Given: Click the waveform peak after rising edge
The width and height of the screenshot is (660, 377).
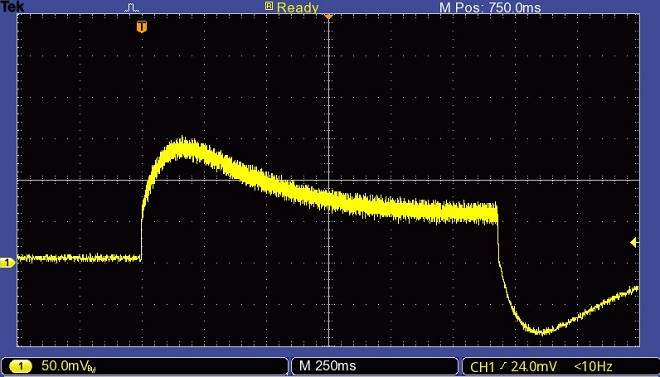Looking at the screenshot, I should pos(182,148).
